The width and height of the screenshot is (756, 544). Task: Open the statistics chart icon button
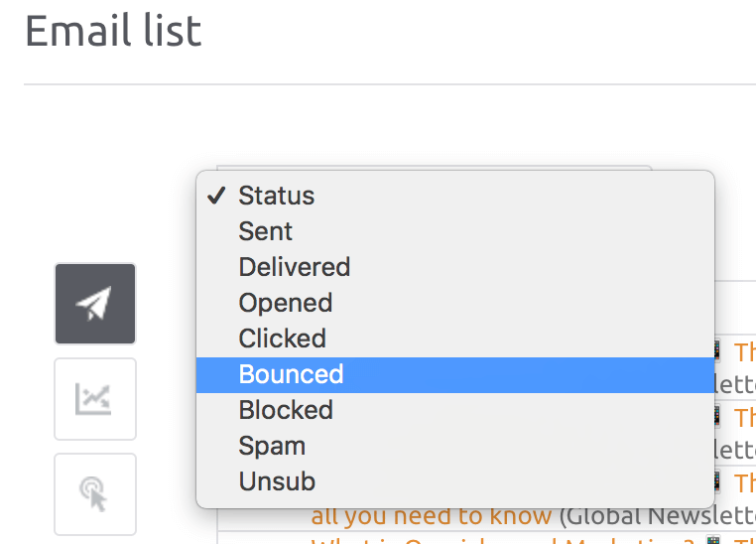tap(95, 399)
